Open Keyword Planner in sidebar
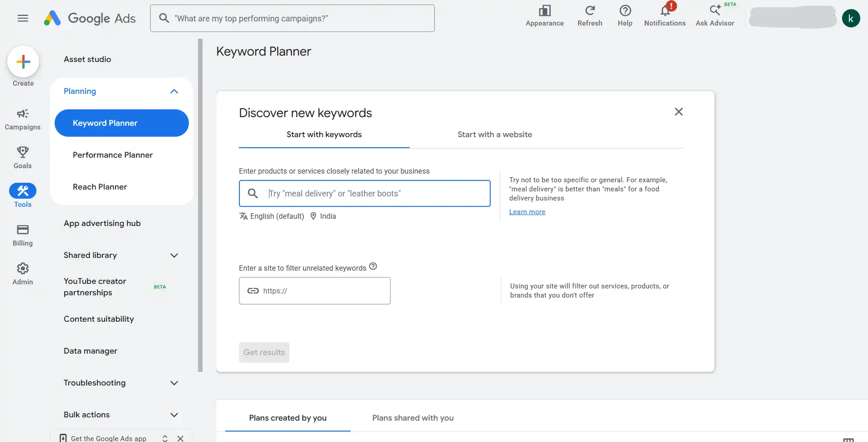The width and height of the screenshot is (868, 442). tap(122, 123)
